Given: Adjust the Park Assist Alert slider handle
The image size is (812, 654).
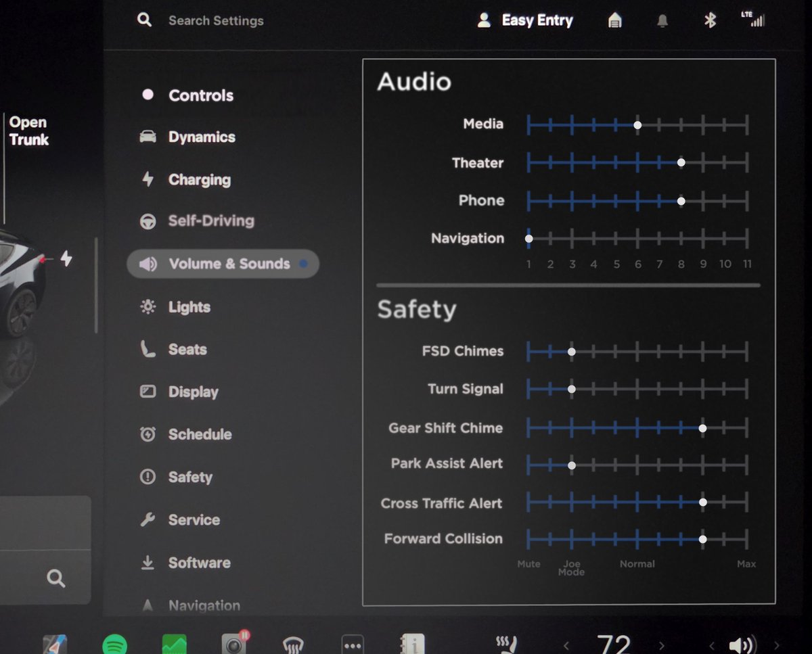Looking at the screenshot, I should tap(572, 465).
